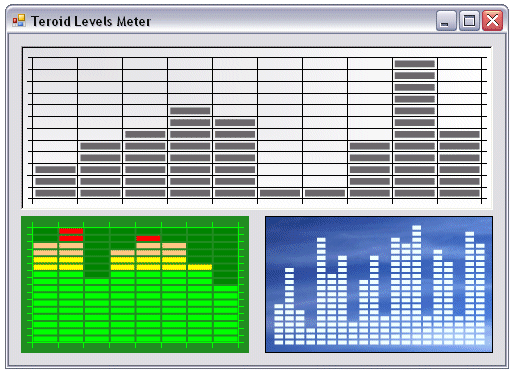Image resolution: width=513 pixels, height=373 pixels.
Task: Click the single gray bar in the sixth column
Action: pyautogui.click(x=280, y=193)
